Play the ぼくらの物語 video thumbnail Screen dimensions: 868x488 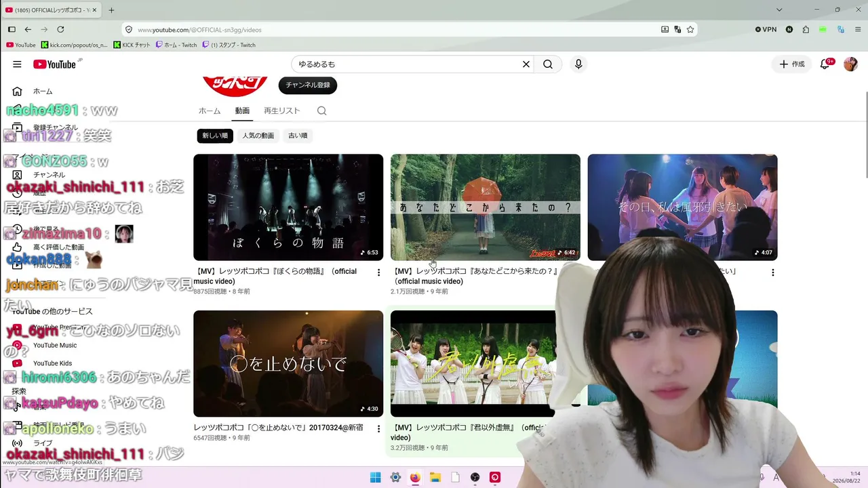coord(288,207)
